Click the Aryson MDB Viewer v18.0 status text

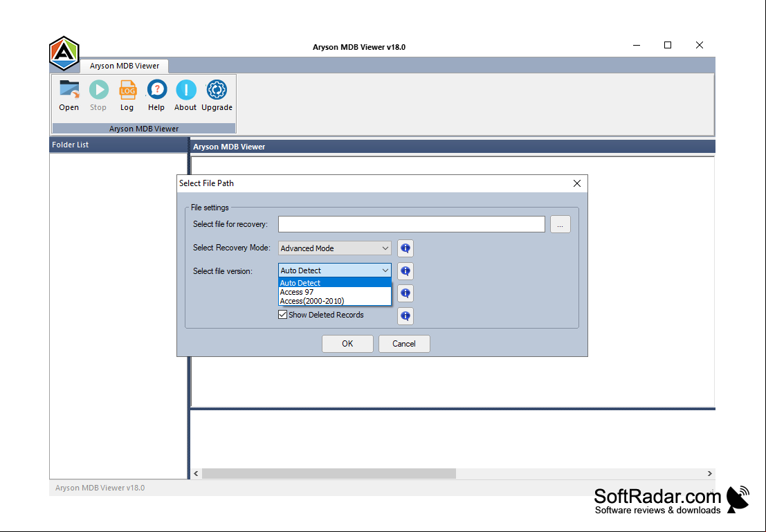(100, 488)
